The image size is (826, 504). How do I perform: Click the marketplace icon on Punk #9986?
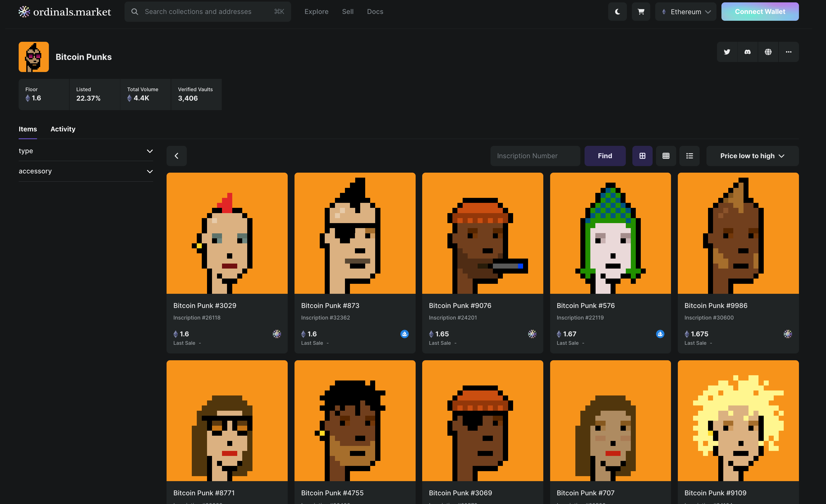pyautogui.click(x=788, y=334)
